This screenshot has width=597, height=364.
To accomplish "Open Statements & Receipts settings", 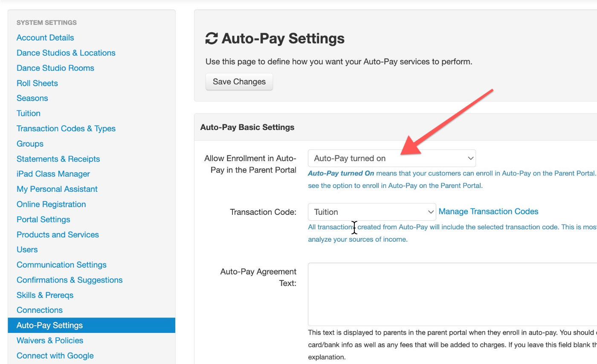I will tap(58, 159).
